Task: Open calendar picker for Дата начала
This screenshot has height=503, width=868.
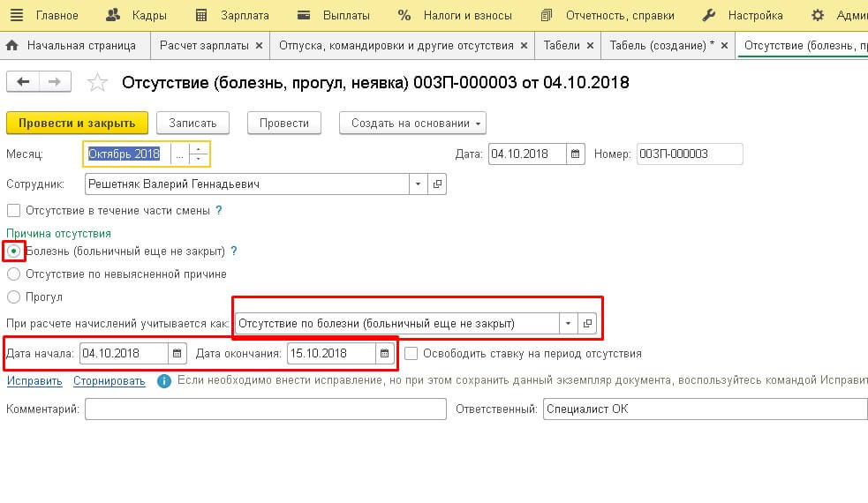Action: pyautogui.click(x=177, y=354)
